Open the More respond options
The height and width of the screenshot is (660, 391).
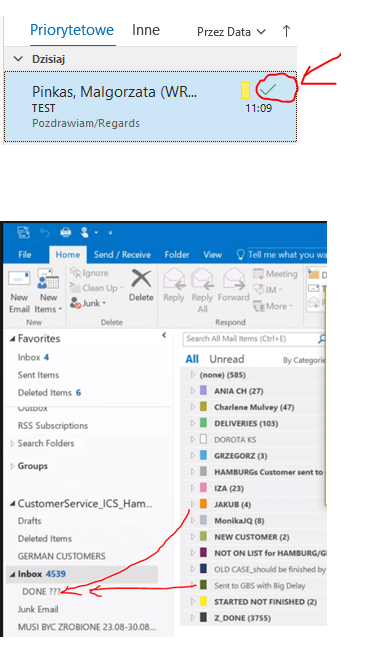273,306
